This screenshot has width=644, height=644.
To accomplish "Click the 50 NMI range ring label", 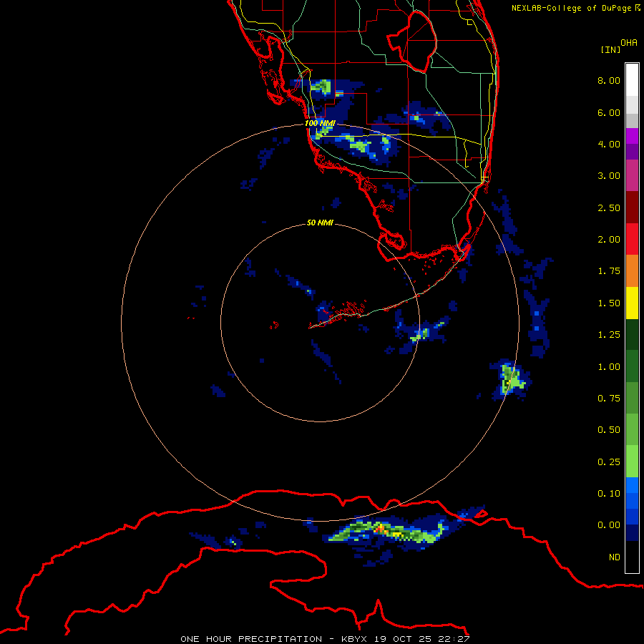I will pyautogui.click(x=320, y=223).
